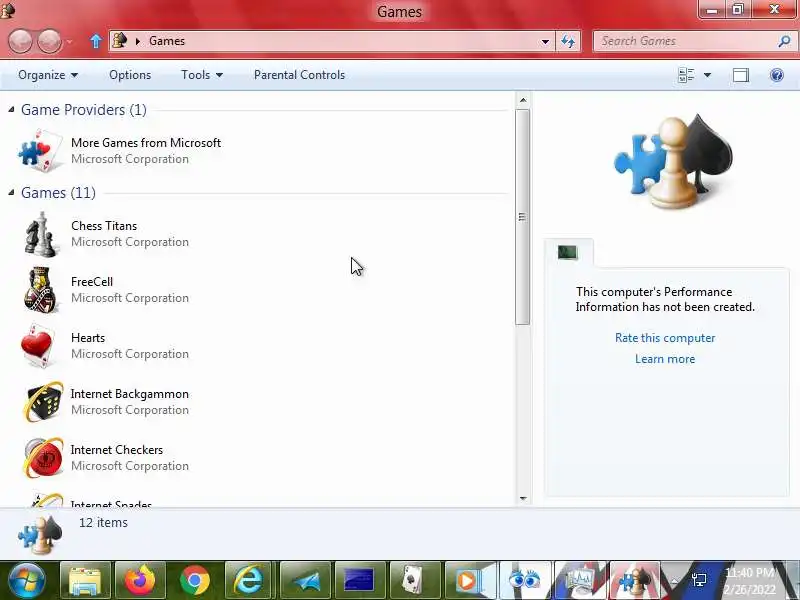Screen dimensions: 800x600
Task: Toggle the preview pane button
Action: (x=741, y=75)
